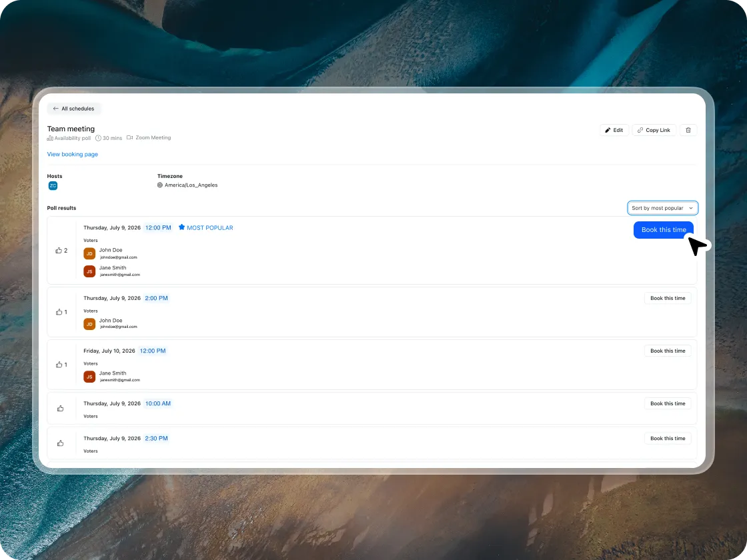Click thumbs-up icon for 2:30 PM slot
This screenshot has width=747, height=560.
(x=61, y=443)
